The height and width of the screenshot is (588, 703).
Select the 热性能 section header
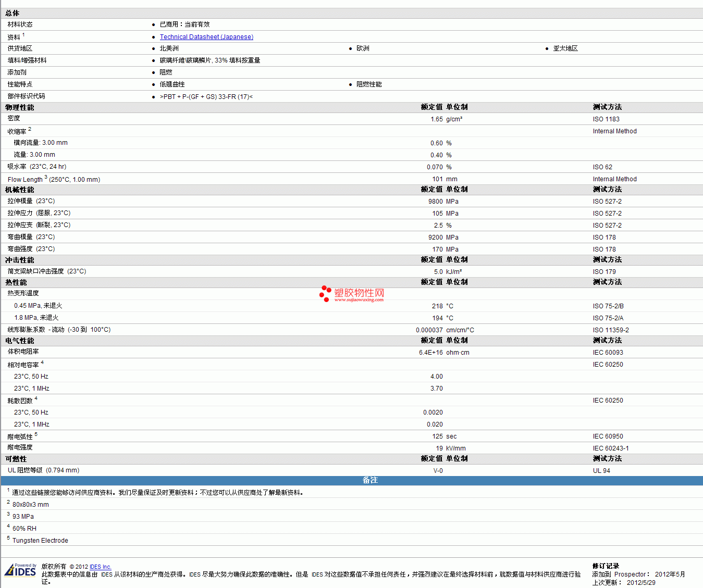16,282
